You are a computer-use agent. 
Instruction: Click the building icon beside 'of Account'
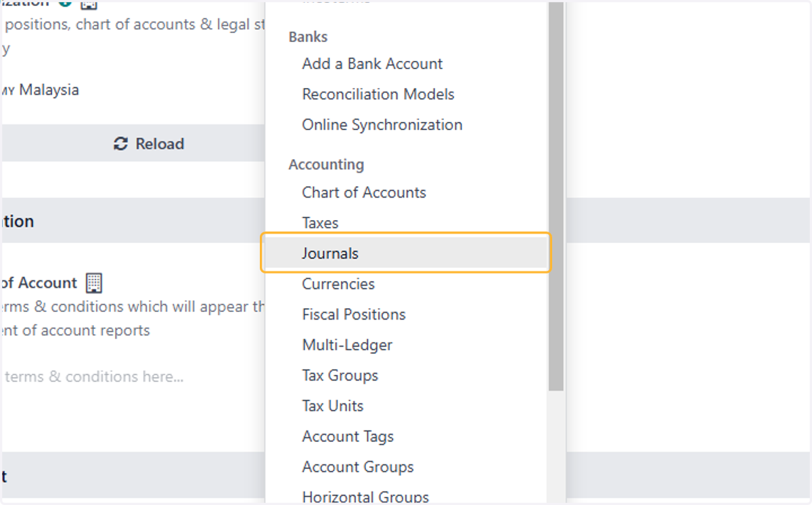(94, 283)
